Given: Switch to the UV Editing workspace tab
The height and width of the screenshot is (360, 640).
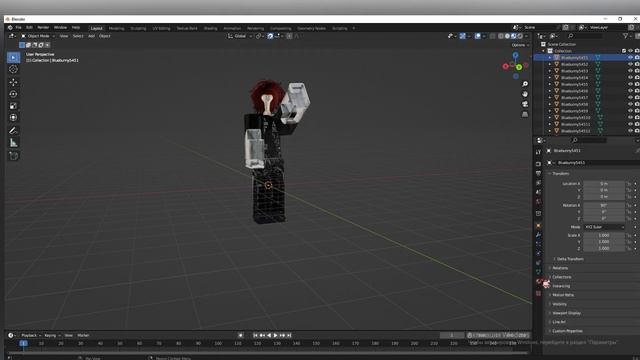Looking at the screenshot, I should 161,28.
